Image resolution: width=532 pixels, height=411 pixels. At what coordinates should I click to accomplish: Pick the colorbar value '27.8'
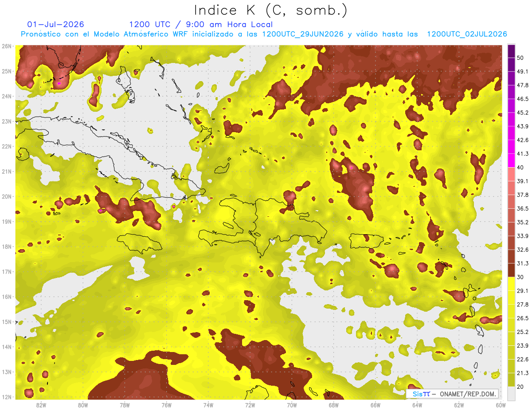coord(522,305)
